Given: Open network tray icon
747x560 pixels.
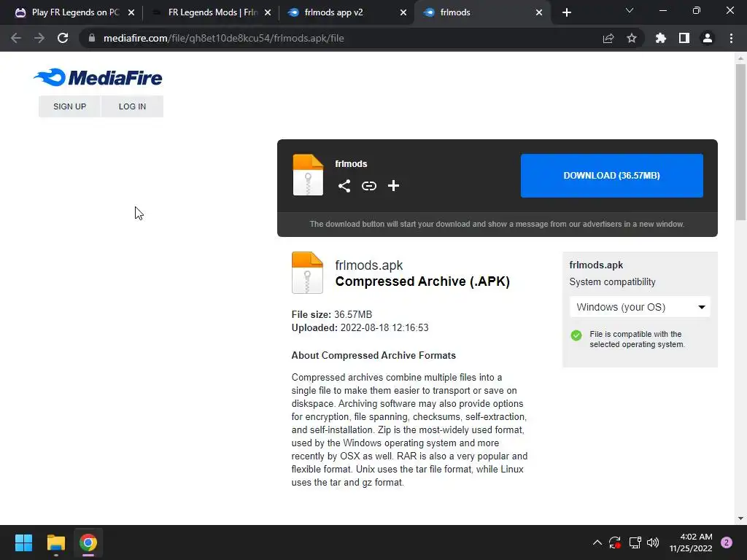Looking at the screenshot, I should click(635, 542).
